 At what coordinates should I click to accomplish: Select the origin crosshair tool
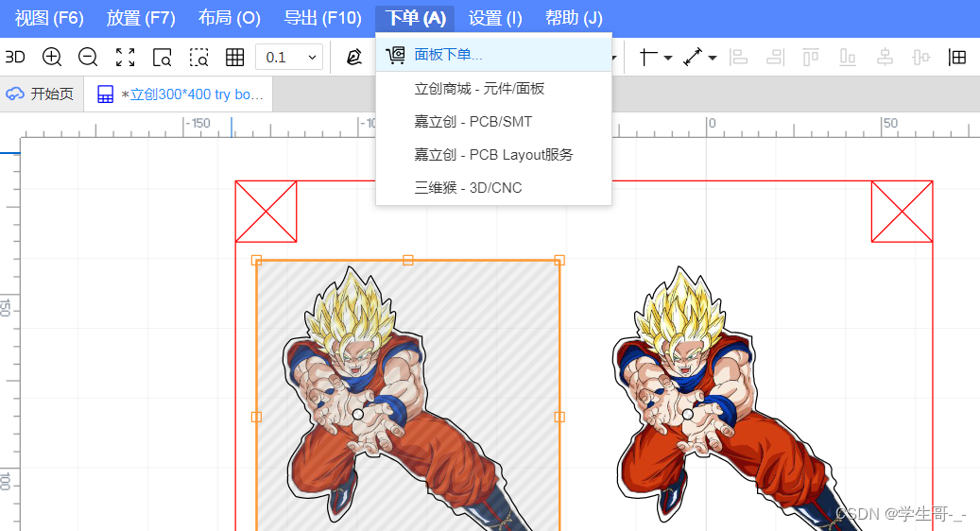(647, 57)
